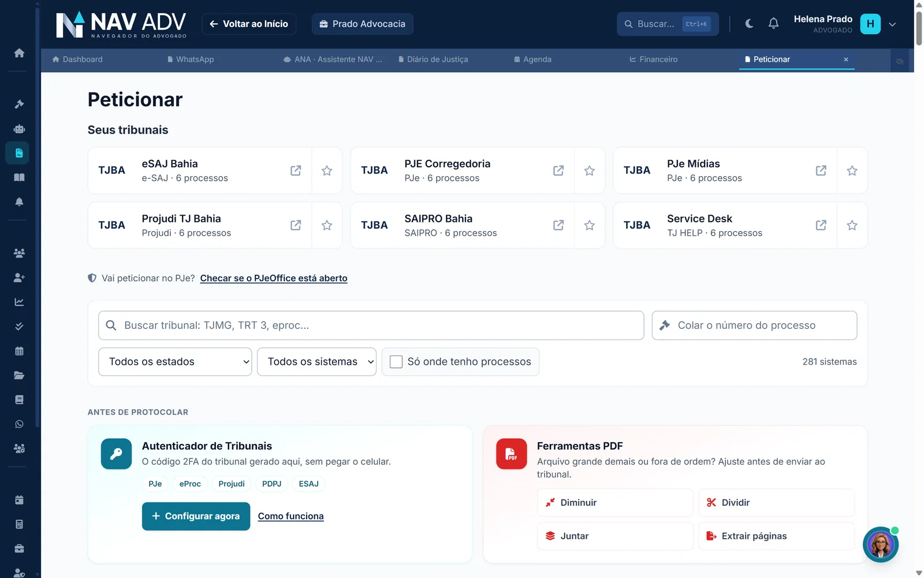Image resolution: width=924 pixels, height=578 pixels.
Task: Mark PJe Mídias as favorite
Action: 852,171
